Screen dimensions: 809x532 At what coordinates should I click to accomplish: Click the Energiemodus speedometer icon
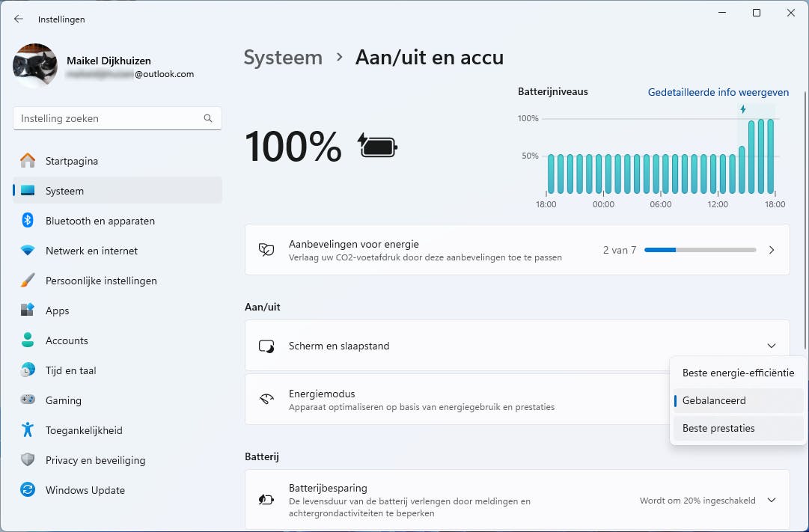[266, 399]
